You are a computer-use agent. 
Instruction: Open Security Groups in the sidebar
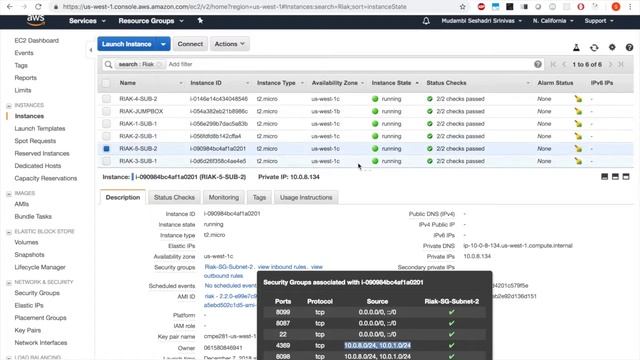click(37, 293)
